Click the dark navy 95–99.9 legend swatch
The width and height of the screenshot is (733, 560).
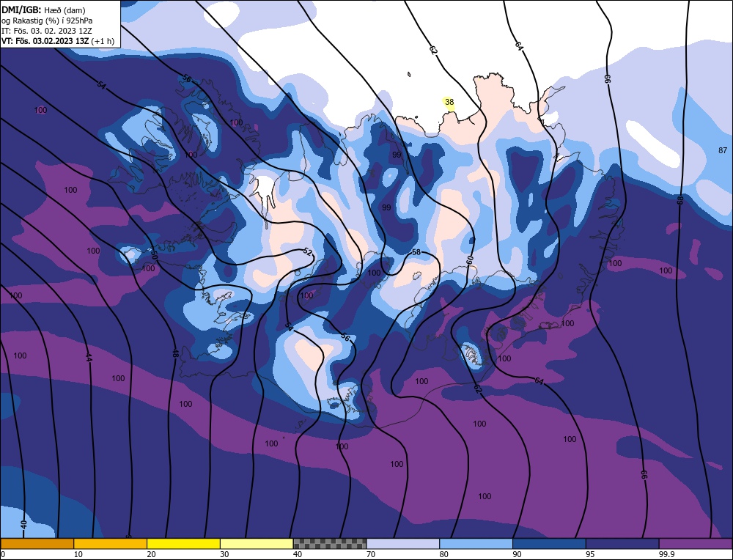point(622,544)
